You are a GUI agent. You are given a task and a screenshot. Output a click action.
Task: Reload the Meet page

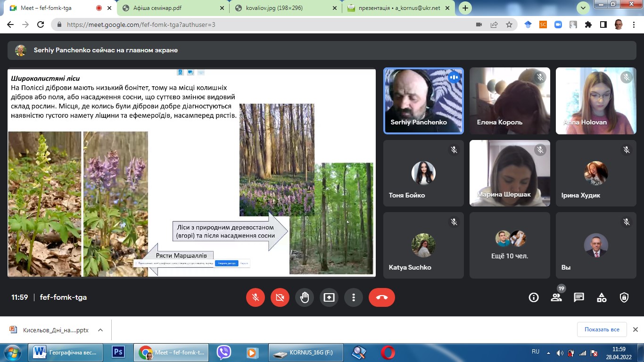click(x=41, y=25)
